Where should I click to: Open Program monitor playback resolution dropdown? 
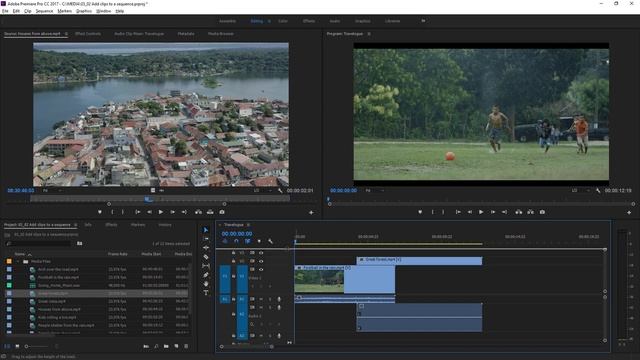point(581,191)
